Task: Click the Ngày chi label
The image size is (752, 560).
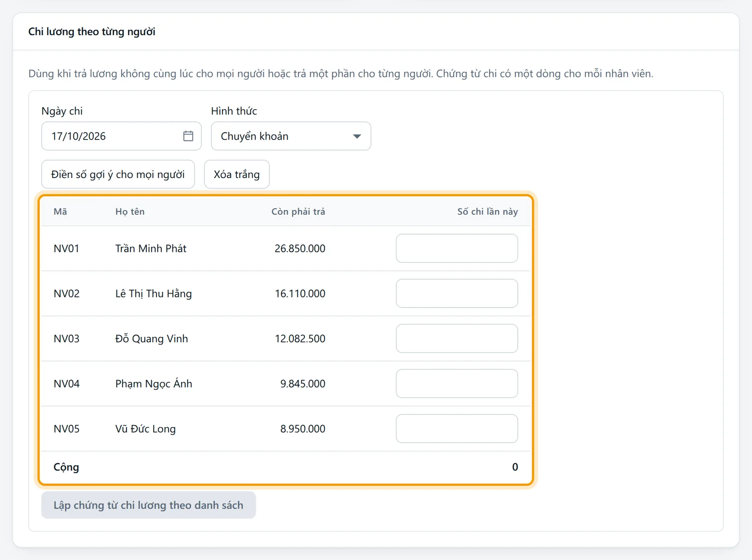Action: tap(62, 111)
